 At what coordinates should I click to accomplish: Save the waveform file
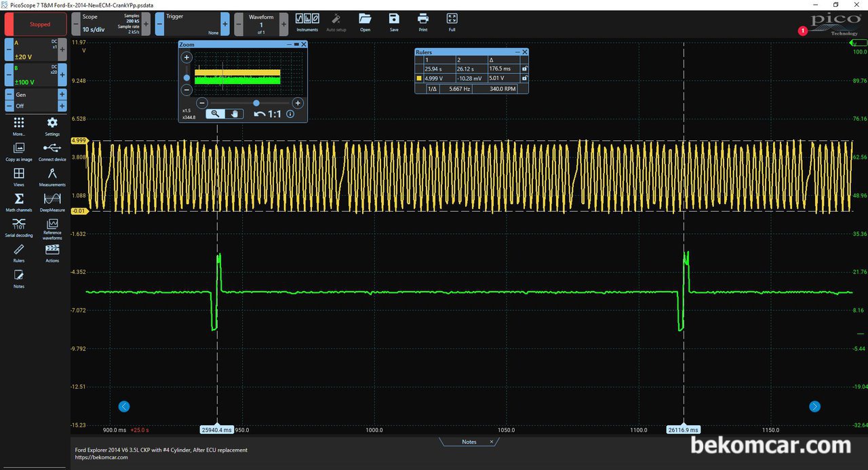pos(394,22)
